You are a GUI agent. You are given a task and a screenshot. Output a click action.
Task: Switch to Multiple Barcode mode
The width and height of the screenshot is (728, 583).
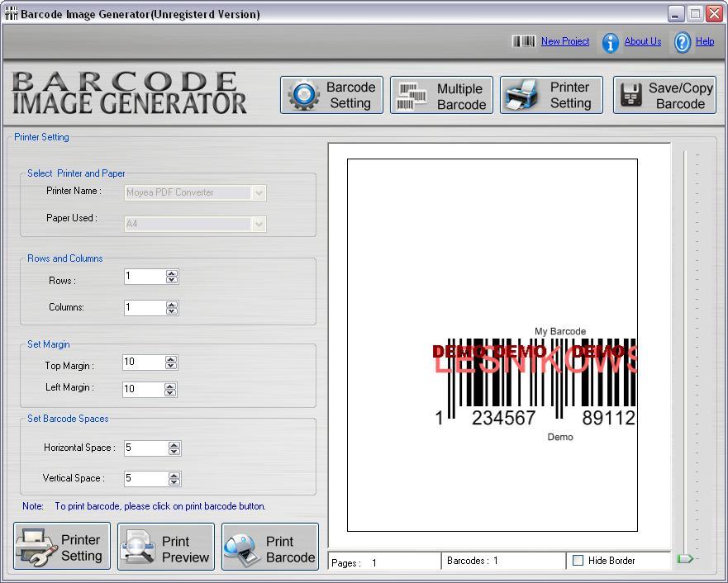tap(441, 94)
